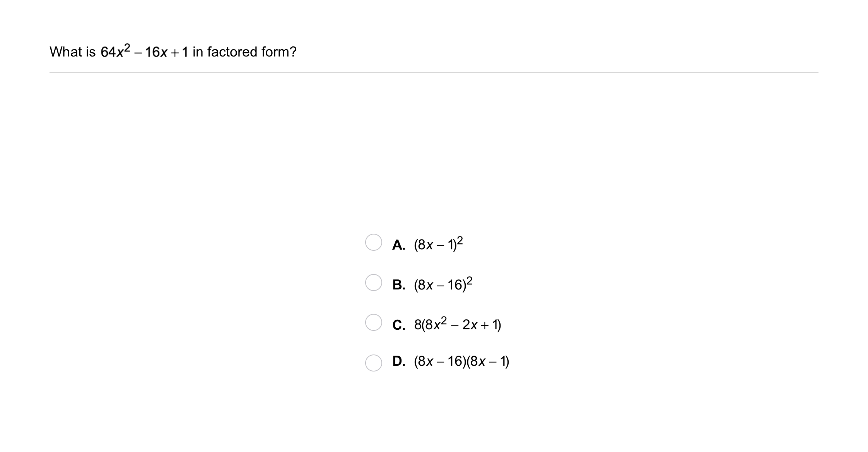
Task: Click the words "What is" in the question
Action: pyautogui.click(x=72, y=52)
